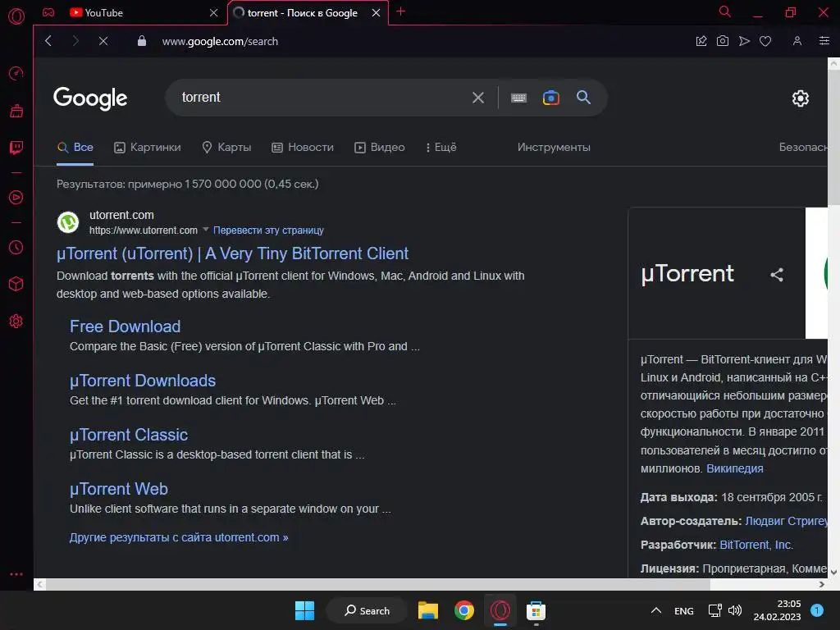Select the torrent Google search tab

[302, 13]
